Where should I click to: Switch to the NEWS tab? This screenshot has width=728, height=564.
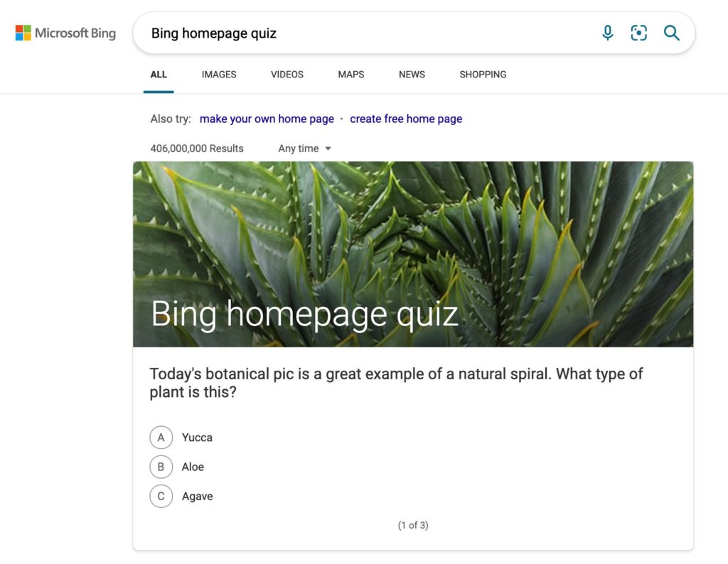[412, 75]
